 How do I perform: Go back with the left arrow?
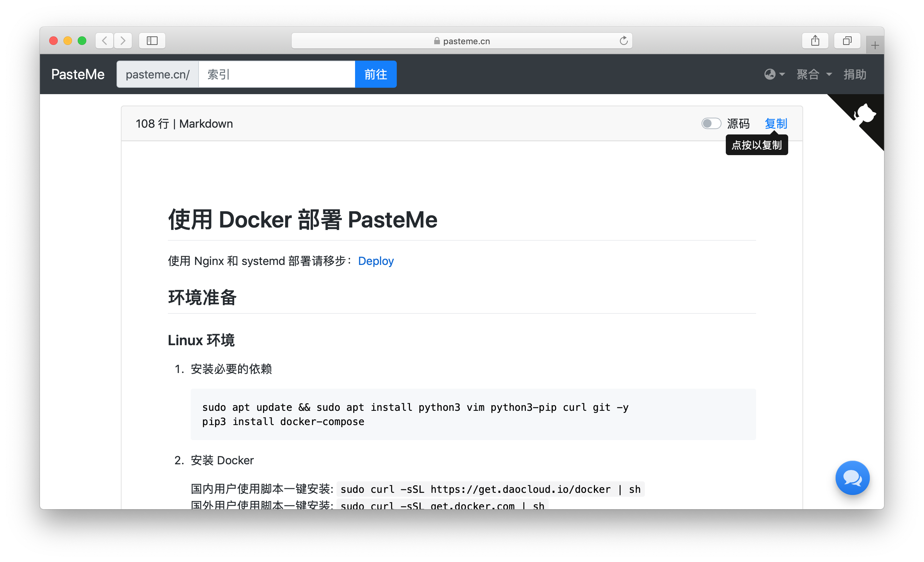pyautogui.click(x=104, y=41)
